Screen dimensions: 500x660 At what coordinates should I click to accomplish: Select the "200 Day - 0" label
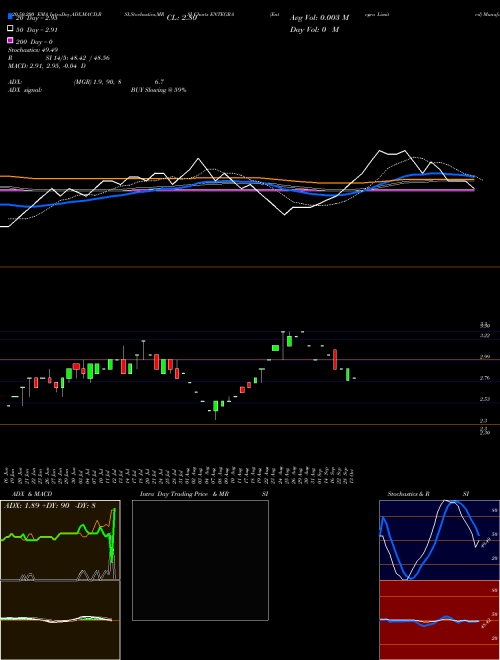point(34,42)
